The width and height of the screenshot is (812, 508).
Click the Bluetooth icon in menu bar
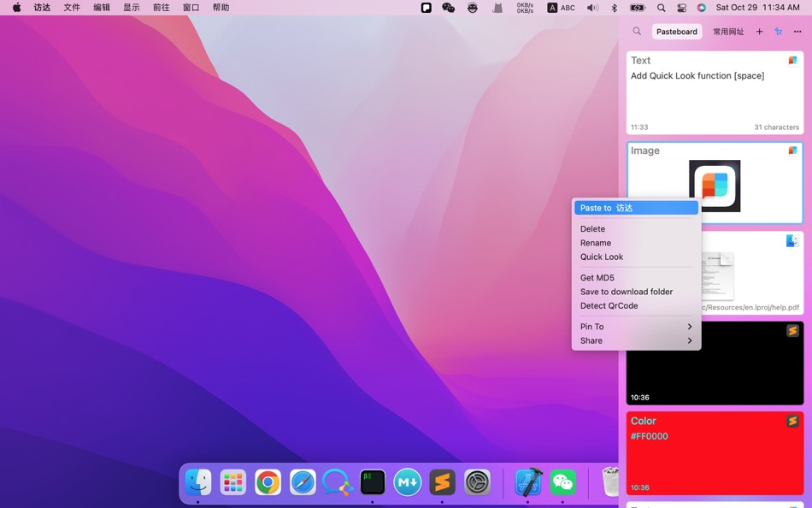point(615,8)
